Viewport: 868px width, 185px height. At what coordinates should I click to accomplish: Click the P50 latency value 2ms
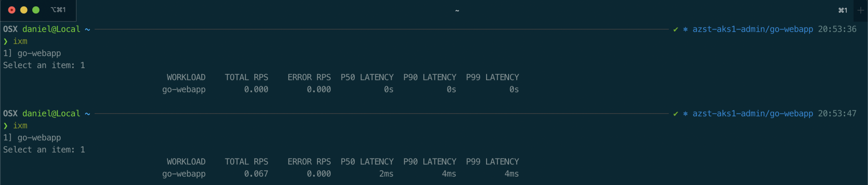click(x=386, y=174)
